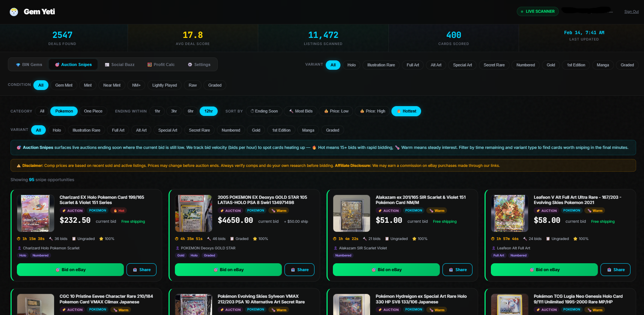Select Illustration Rare in the top variant filter
The image size is (644, 315).
point(381,65)
